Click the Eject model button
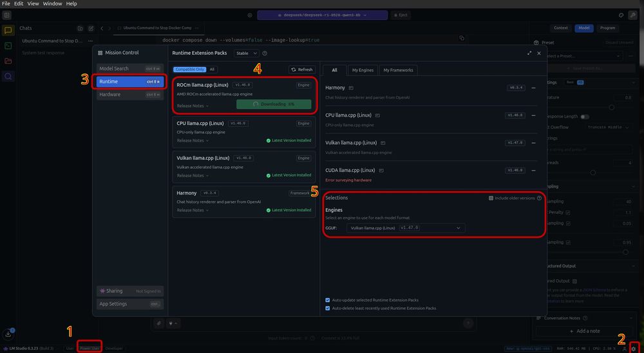The image size is (644, 353). click(401, 15)
